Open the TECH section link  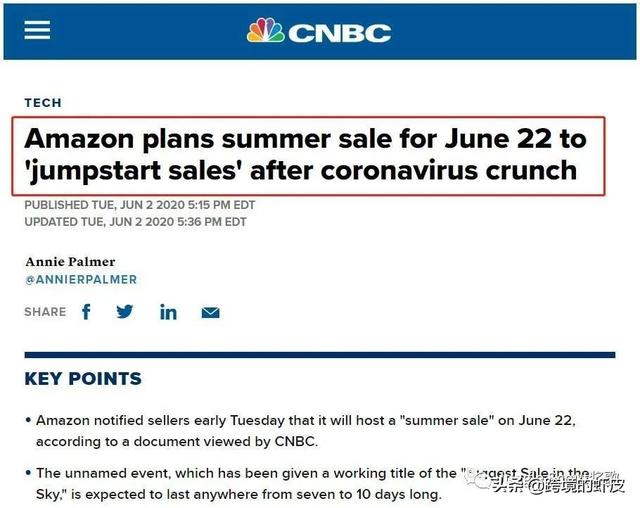(43, 102)
